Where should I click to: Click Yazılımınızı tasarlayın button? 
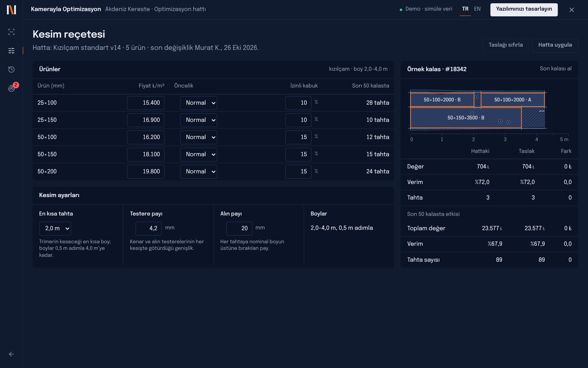[524, 10]
